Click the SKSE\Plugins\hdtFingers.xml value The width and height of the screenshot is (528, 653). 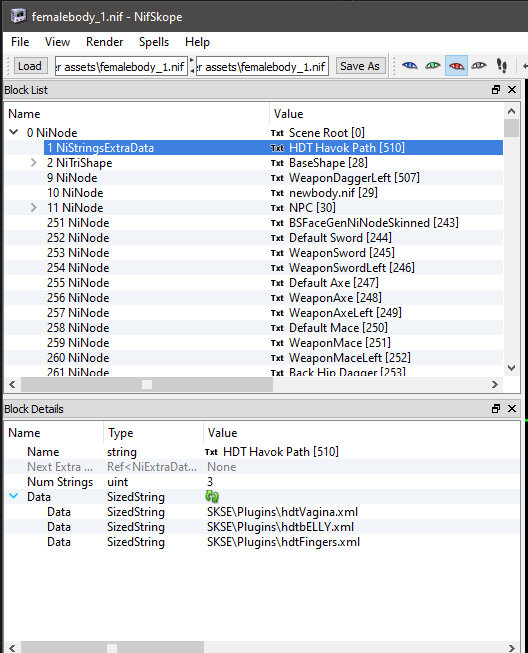pyautogui.click(x=283, y=542)
